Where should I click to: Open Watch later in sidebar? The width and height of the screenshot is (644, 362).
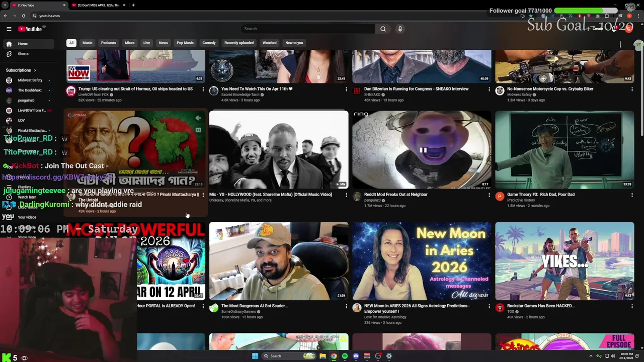coord(27,197)
